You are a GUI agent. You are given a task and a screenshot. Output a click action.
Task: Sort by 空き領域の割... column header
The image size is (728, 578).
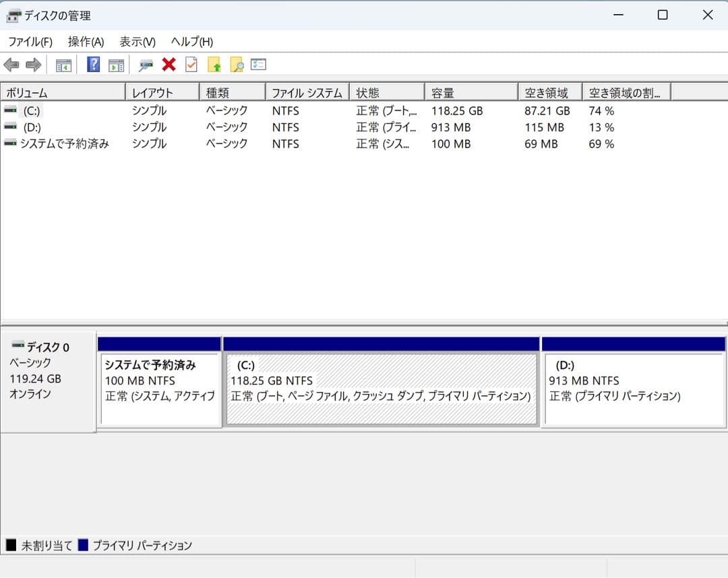(627, 92)
